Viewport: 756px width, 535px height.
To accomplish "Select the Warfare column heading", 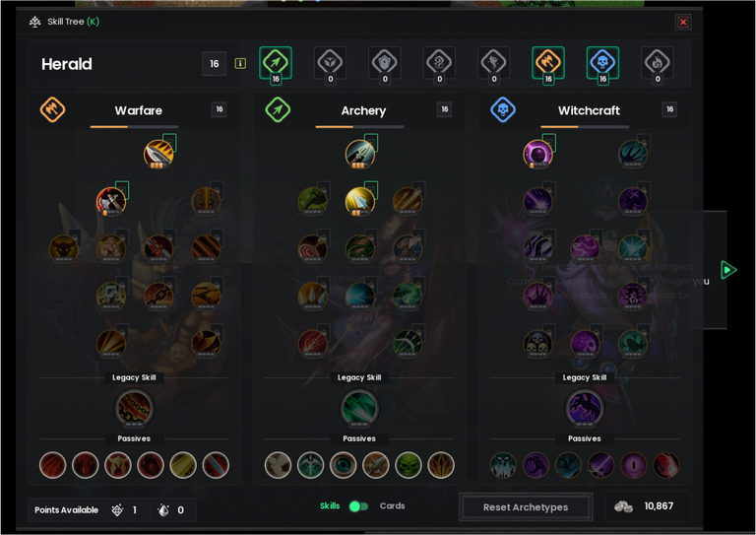I will point(139,110).
